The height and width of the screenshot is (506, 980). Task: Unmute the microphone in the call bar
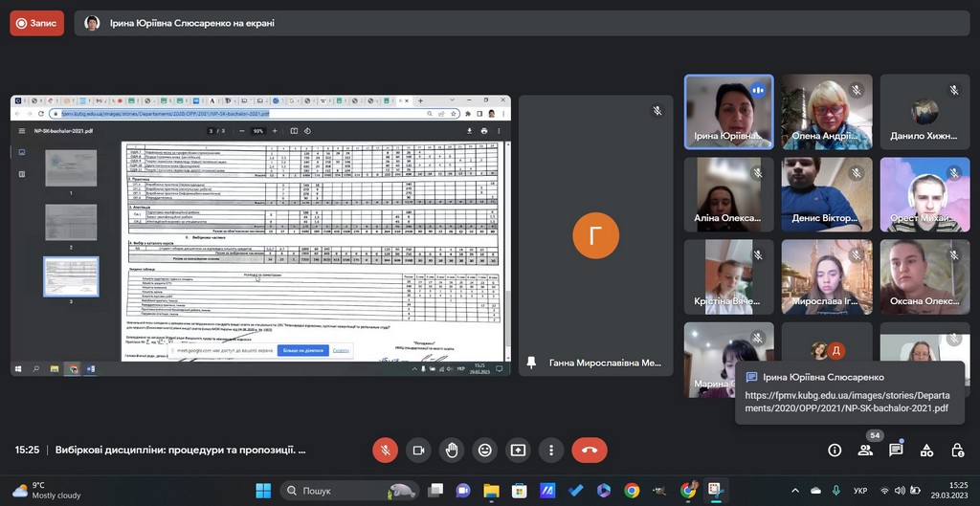point(385,450)
